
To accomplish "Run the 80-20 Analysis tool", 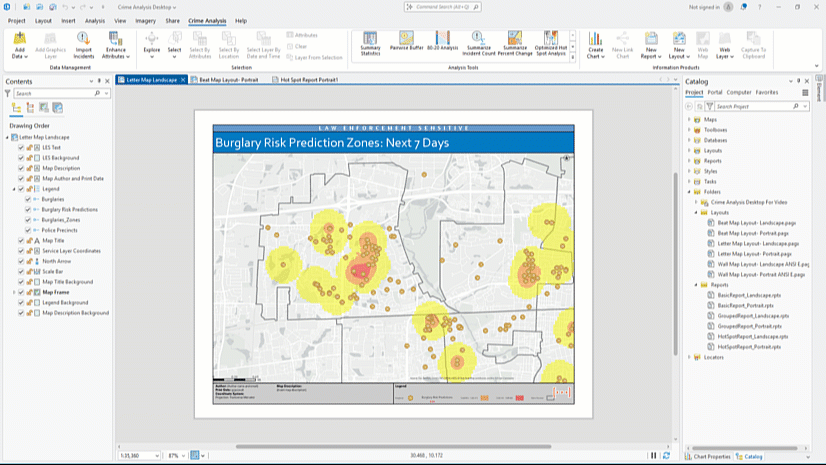I will point(442,41).
